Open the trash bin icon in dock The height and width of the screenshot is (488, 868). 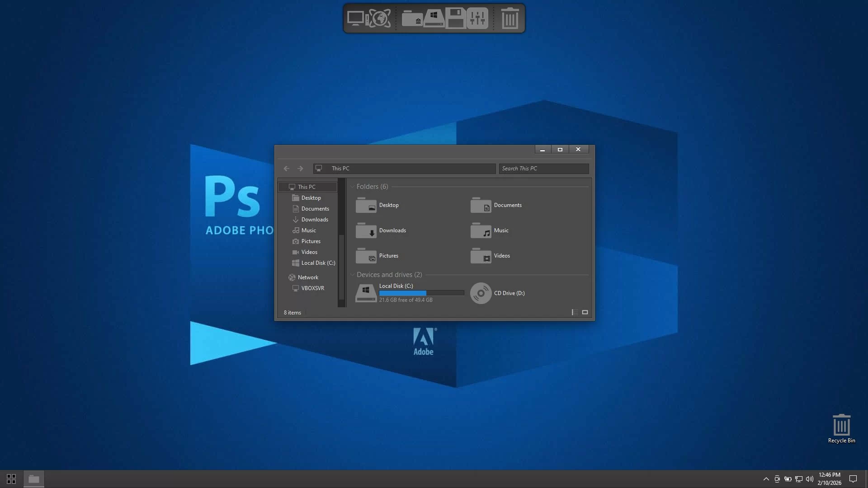[510, 19]
